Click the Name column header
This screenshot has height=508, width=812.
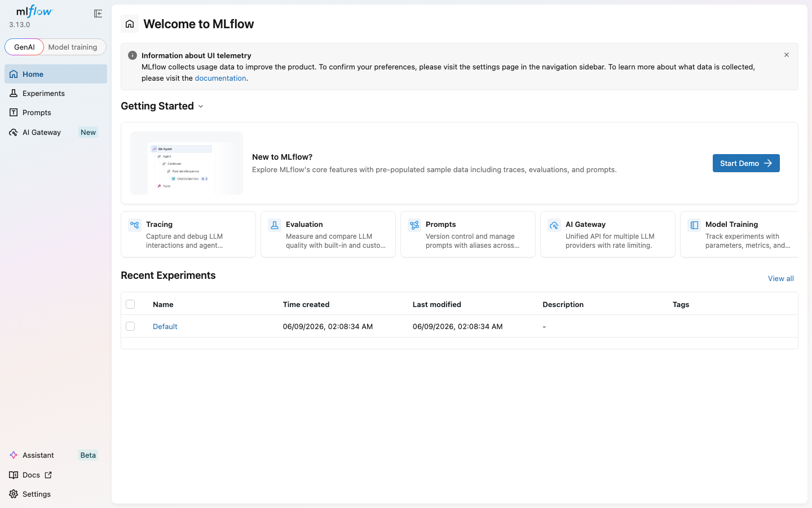click(163, 304)
